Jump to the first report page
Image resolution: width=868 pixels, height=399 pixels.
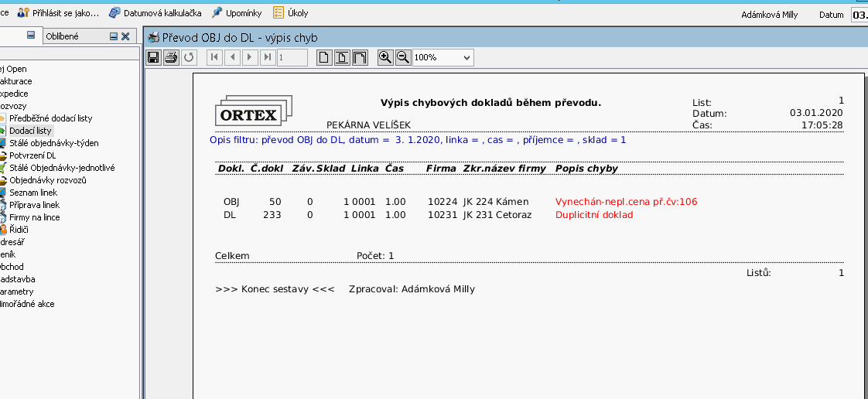coord(214,57)
